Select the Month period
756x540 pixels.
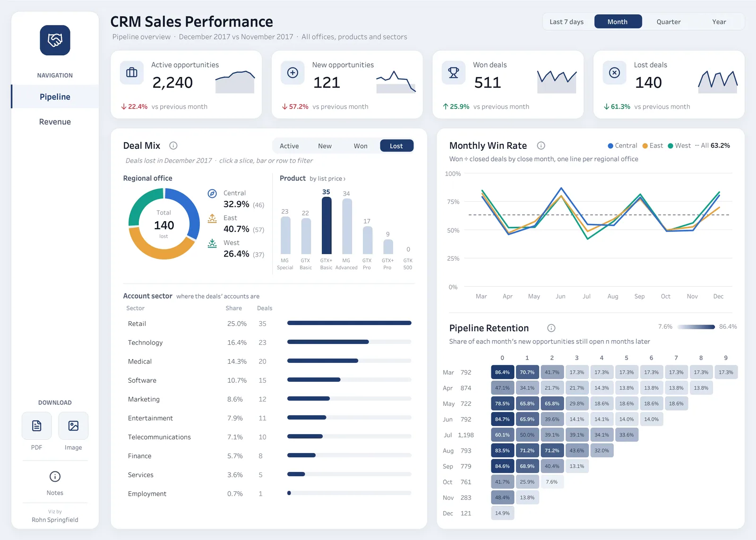tap(618, 22)
